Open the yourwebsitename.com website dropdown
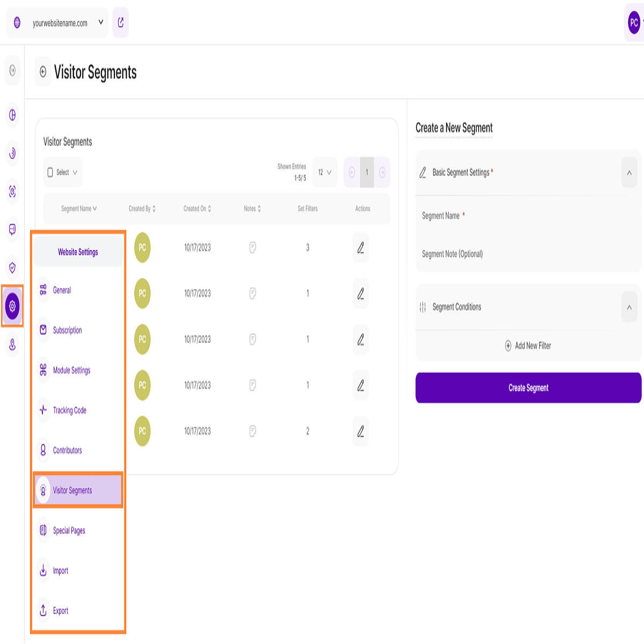The width and height of the screenshot is (644, 644). [x=57, y=23]
